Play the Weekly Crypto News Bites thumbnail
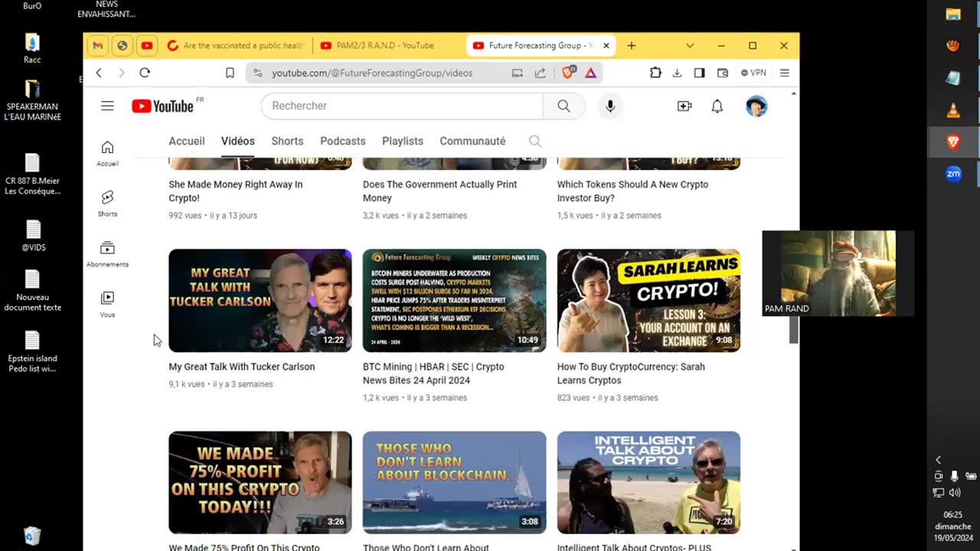 455,301
